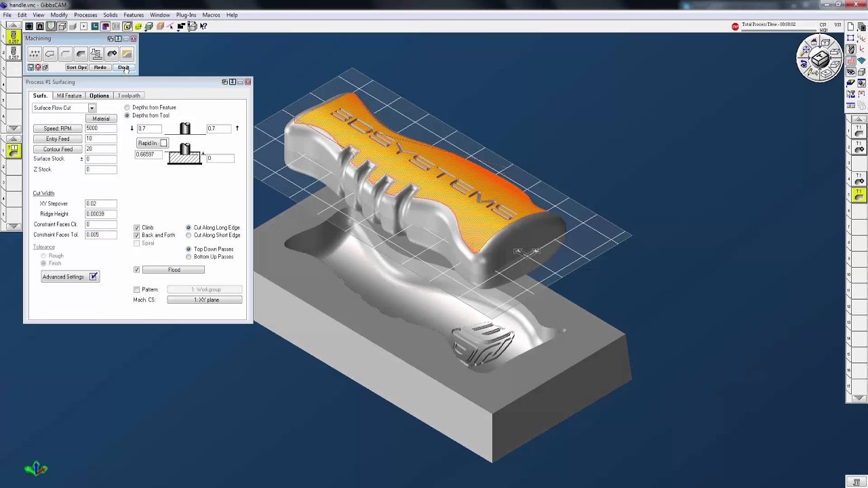The image size is (868, 488).
Task: Select Cut Along Long Edge option
Action: (189, 228)
